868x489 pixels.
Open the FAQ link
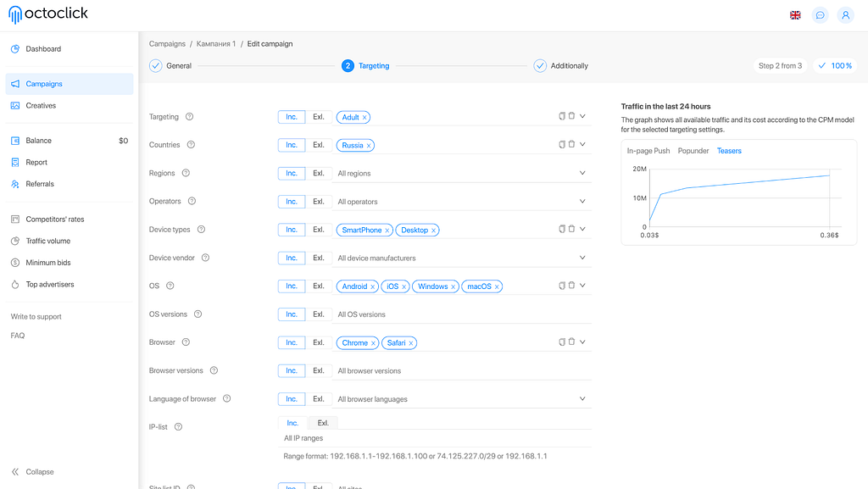click(x=18, y=336)
